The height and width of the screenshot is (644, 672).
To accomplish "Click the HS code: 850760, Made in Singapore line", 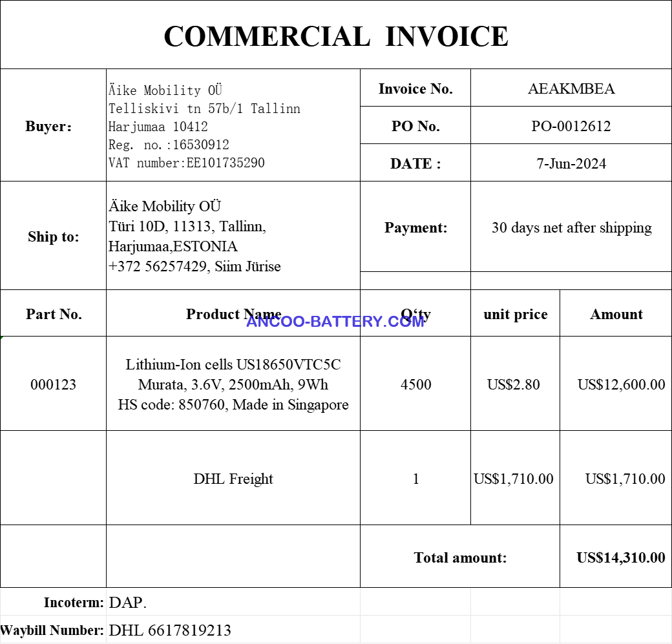I will (x=233, y=404).
